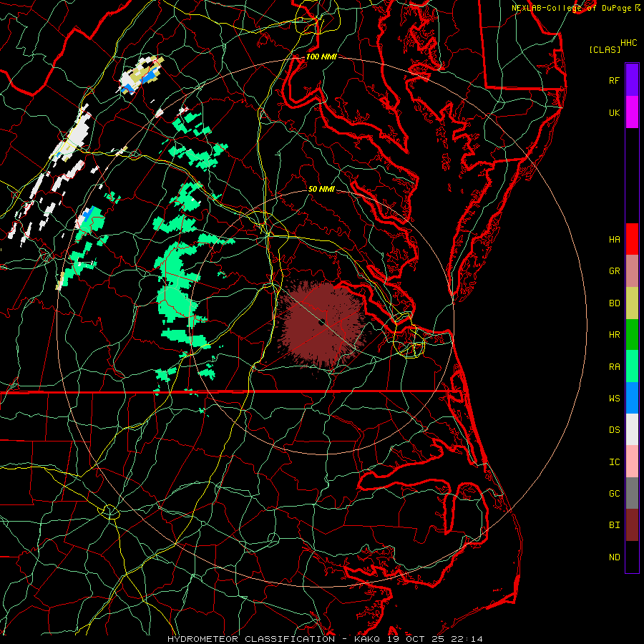
Task: Click the GR legend label
Action: 615,271
